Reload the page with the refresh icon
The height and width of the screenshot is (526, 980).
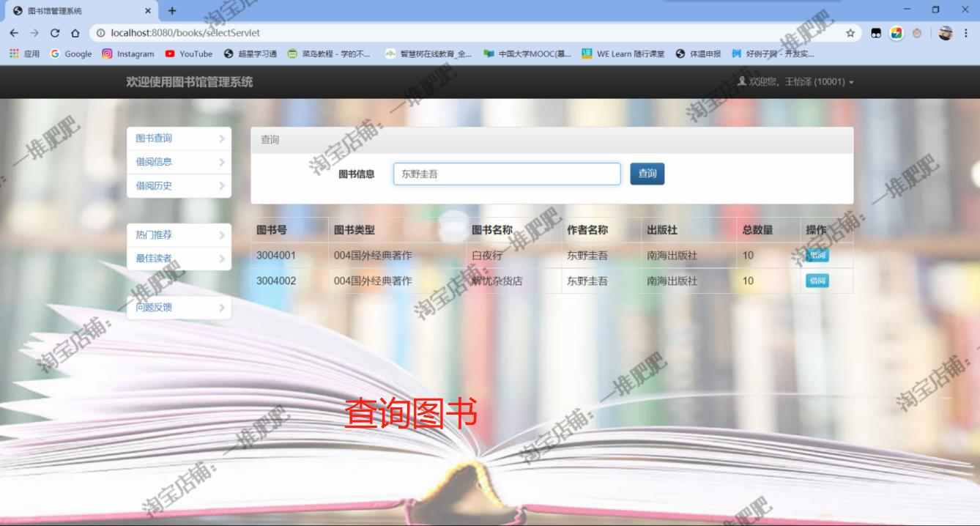[55, 33]
